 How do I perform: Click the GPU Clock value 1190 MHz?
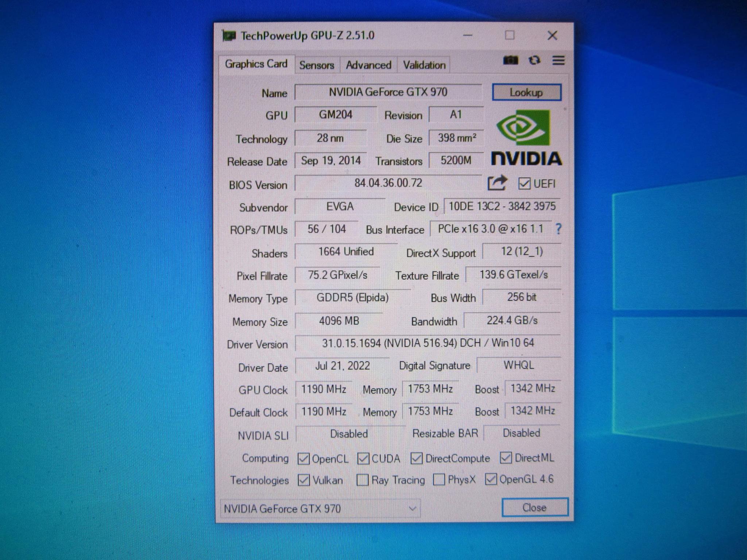click(x=324, y=389)
